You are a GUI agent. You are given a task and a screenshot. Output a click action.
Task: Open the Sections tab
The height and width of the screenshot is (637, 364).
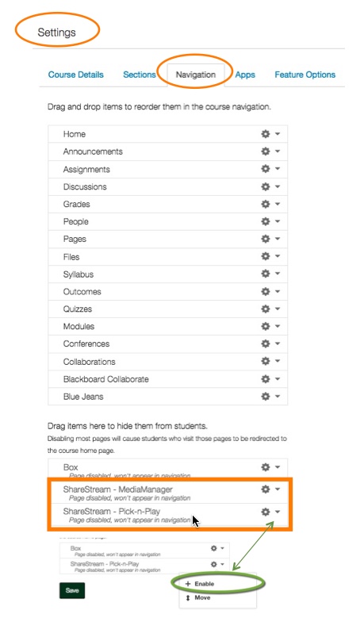tap(140, 75)
